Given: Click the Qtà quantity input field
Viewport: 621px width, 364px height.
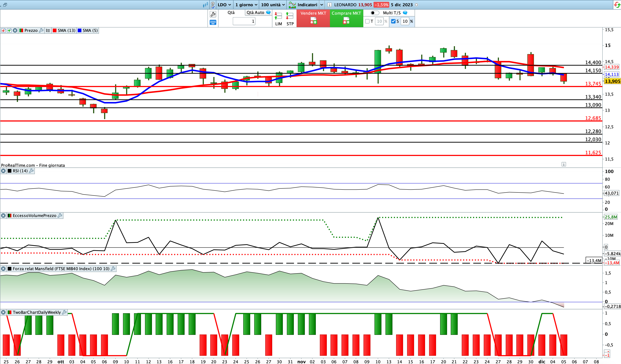Looking at the screenshot, I should click(x=244, y=21).
